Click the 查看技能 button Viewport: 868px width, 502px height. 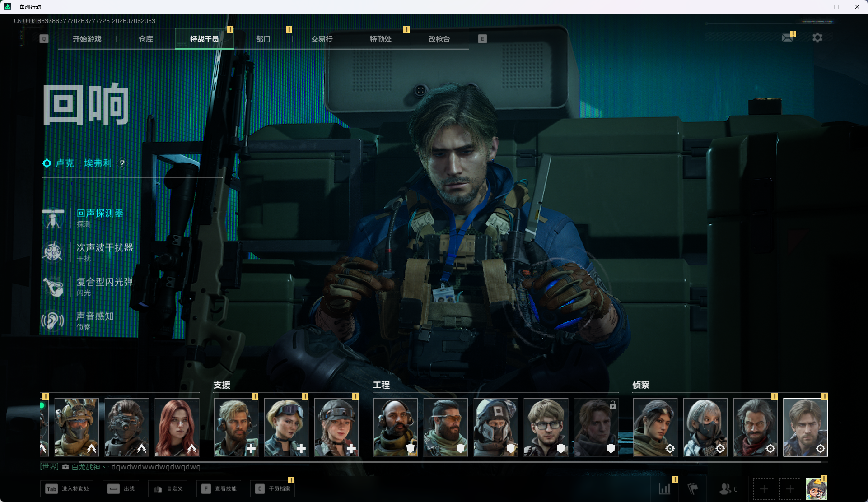point(219,489)
